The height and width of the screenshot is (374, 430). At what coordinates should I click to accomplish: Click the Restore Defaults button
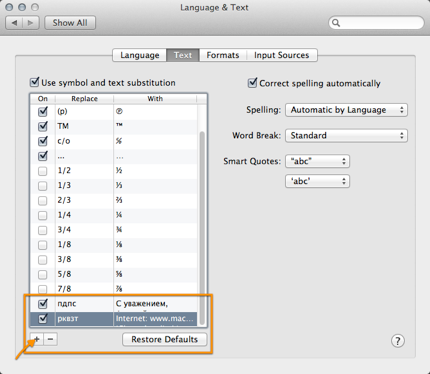coord(165,339)
